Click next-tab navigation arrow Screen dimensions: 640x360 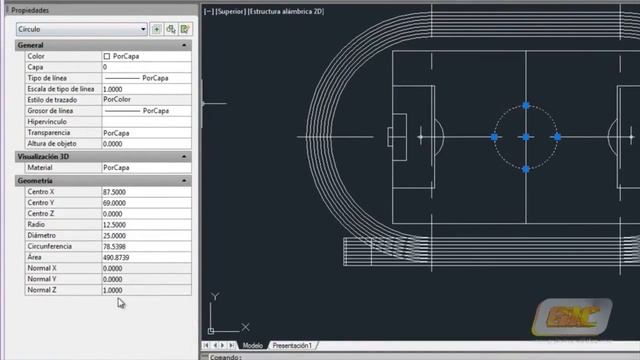coord(223,346)
